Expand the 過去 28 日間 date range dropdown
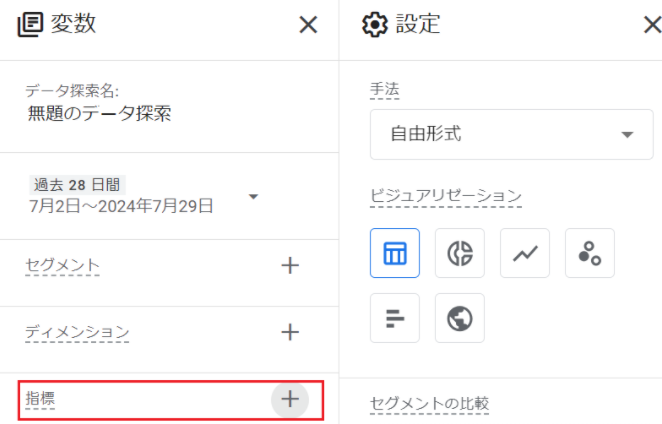Image resolution: width=662 pixels, height=424 pixels. (253, 196)
